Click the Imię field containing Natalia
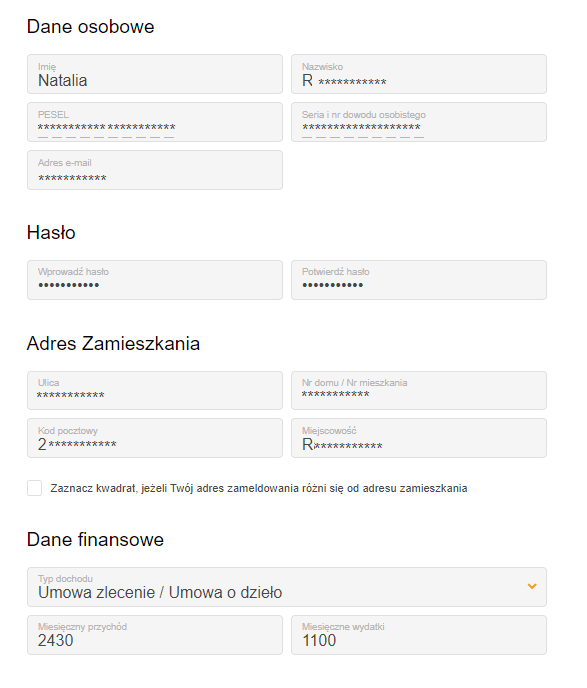 click(155, 74)
